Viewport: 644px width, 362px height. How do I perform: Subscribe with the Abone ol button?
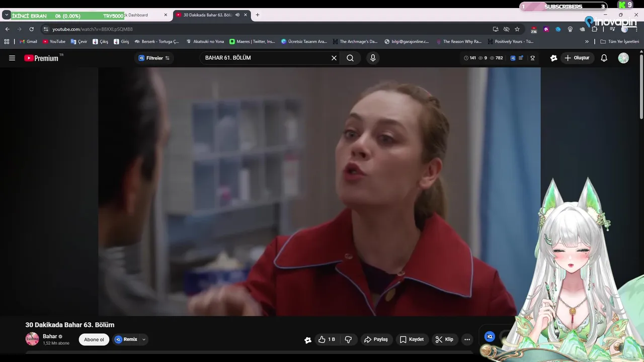coord(94,339)
